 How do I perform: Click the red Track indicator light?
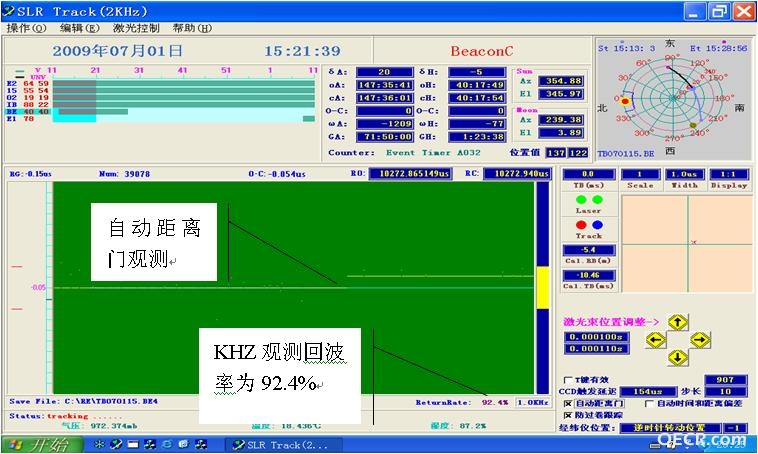[x=581, y=225]
